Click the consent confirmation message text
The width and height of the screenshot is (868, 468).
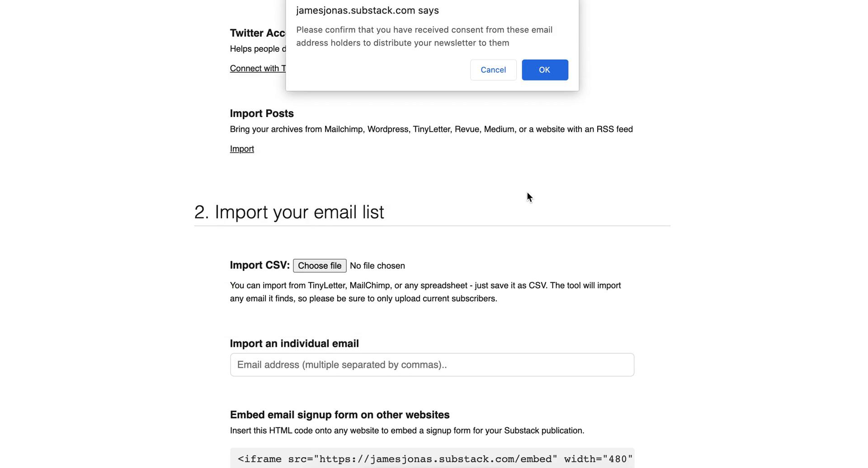coord(424,36)
